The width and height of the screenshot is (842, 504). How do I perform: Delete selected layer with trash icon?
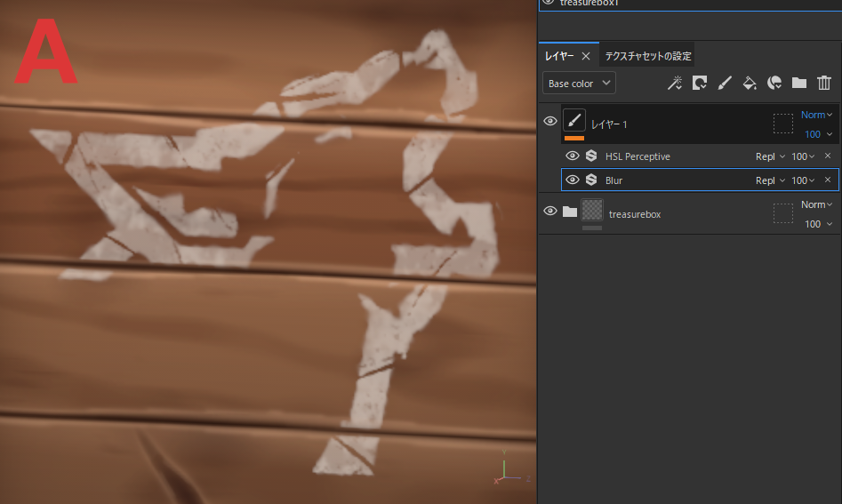pyautogui.click(x=824, y=83)
